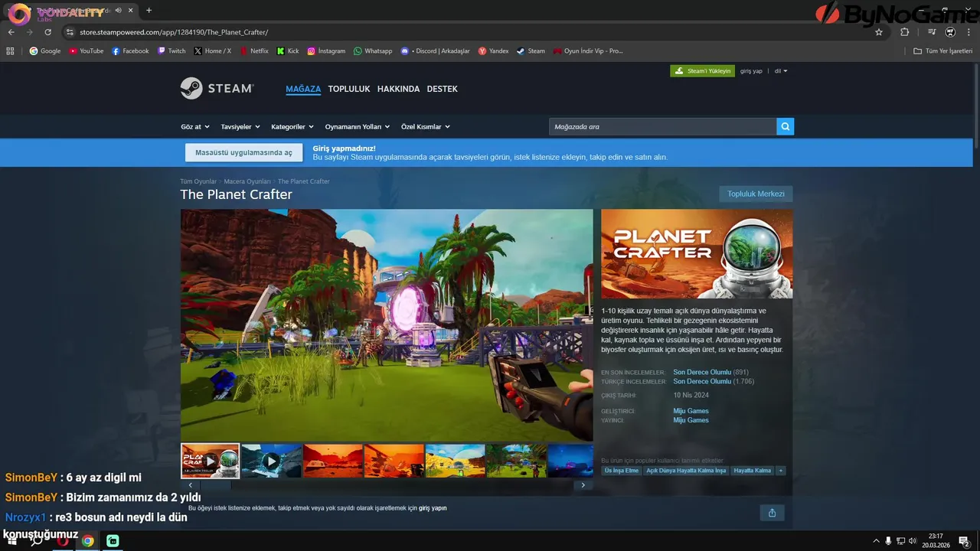The height and width of the screenshot is (551, 980).
Task: Open the Twitch bookmark
Action: (x=171, y=51)
